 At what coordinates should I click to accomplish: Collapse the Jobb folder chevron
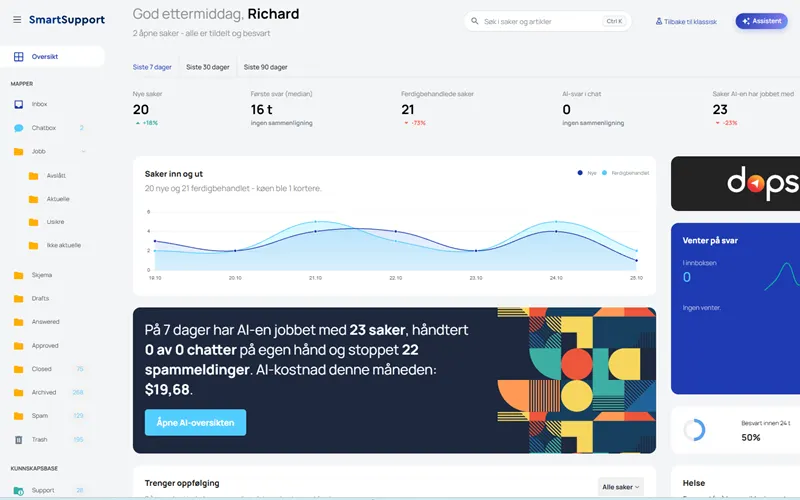(83, 152)
